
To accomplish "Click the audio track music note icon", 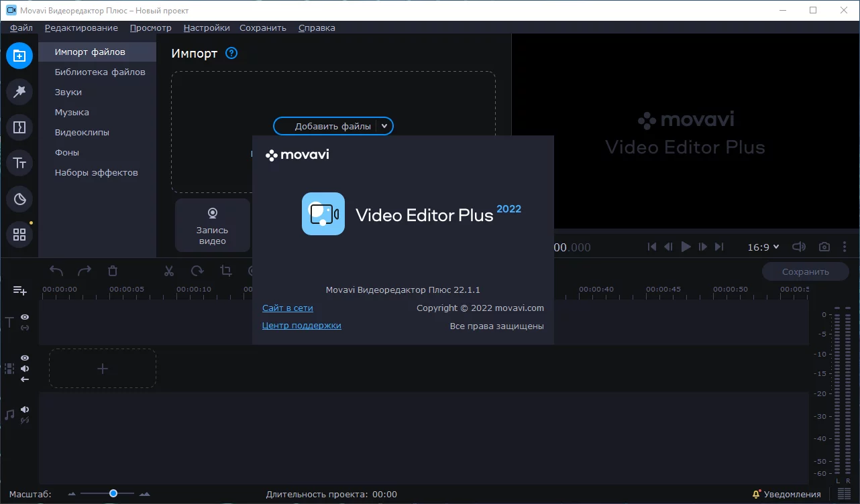I will point(9,415).
